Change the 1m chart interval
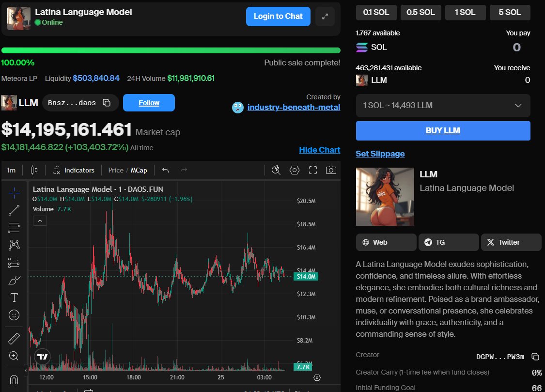The height and width of the screenshot is (392, 545). point(11,170)
